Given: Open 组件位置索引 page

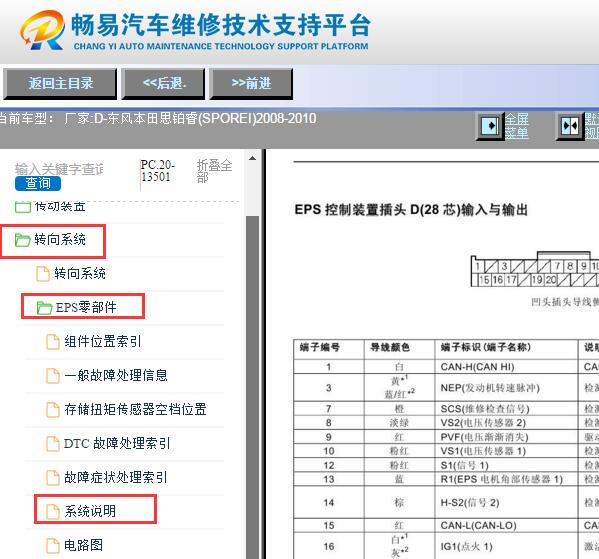Looking at the screenshot, I should point(103,341).
